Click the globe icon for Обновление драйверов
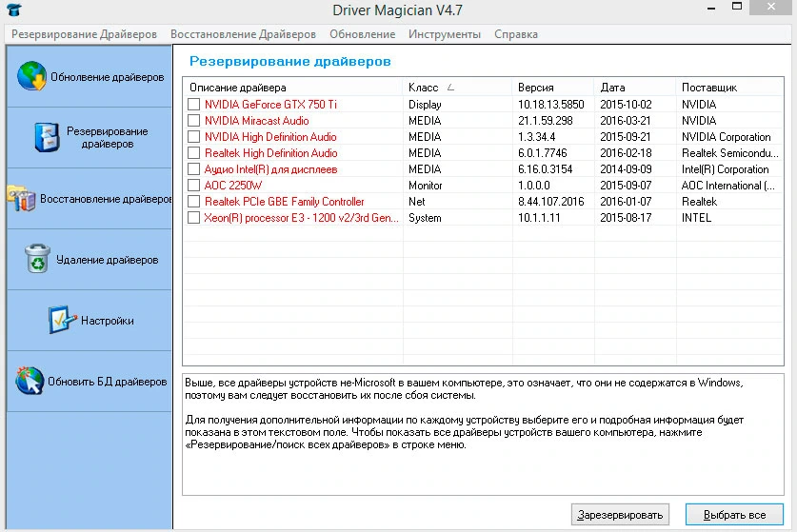 [31, 76]
